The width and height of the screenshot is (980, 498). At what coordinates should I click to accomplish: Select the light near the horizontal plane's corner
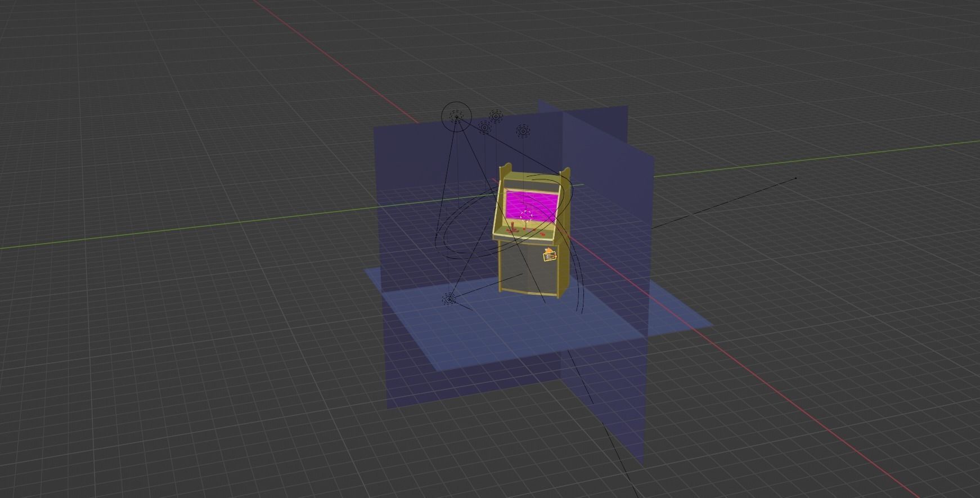click(x=448, y=299)
